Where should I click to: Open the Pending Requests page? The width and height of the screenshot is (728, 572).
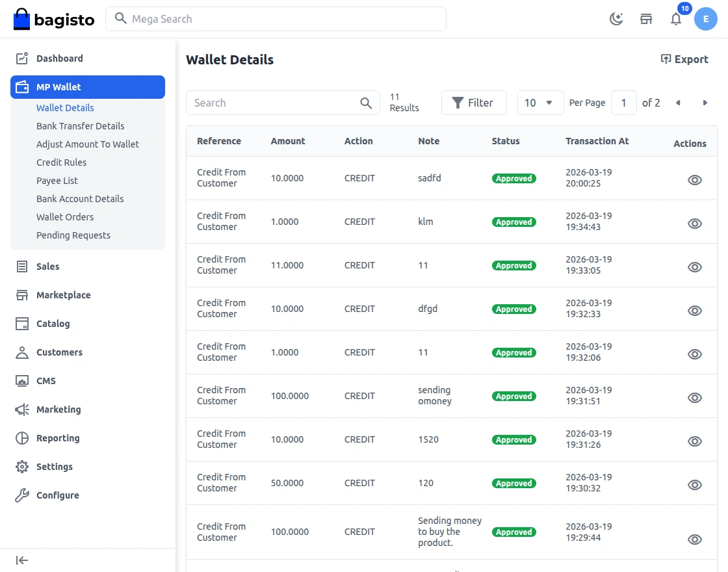[x=73, y=235]
